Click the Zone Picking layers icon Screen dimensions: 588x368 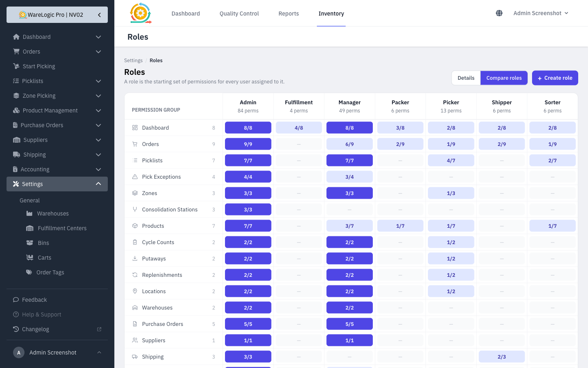16,96
